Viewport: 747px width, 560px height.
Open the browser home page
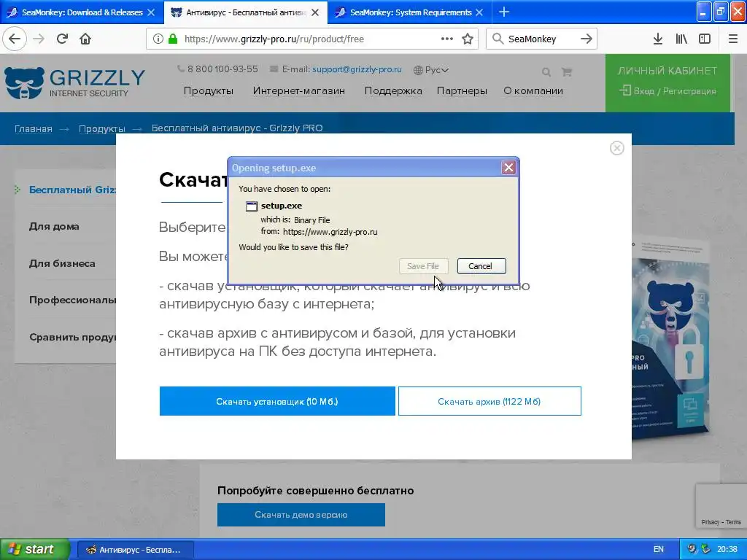coord(85,39)
